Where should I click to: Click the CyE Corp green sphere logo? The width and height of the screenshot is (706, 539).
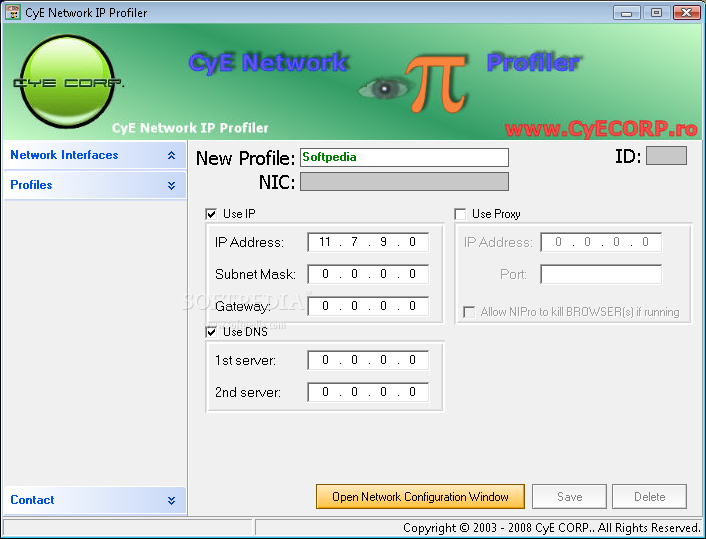point(68,82)
